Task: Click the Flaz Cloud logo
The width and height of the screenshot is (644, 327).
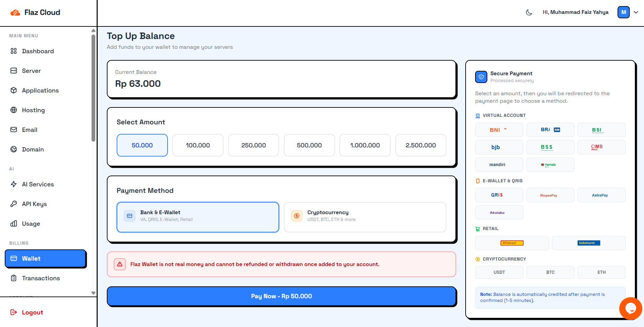Action: [x=35, y=13]
